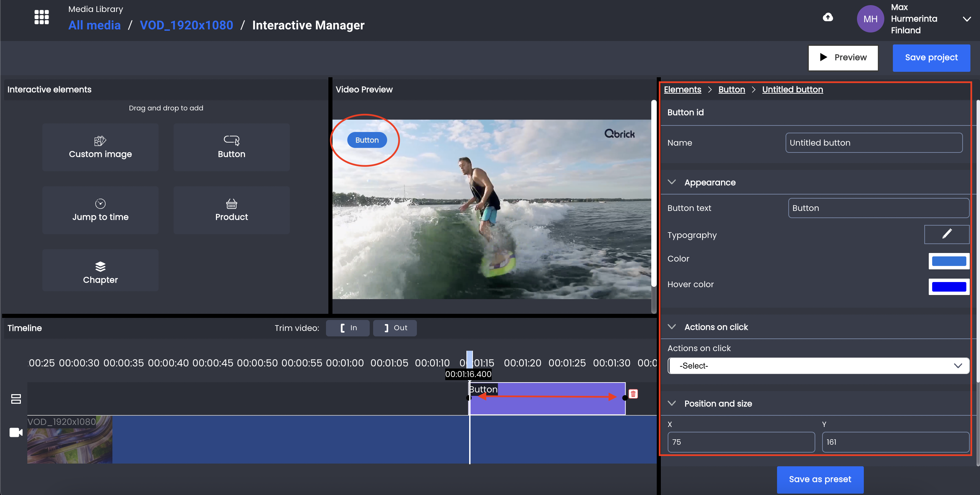
Task: Click the Elements breadcrumb in properties panel
Action: 682,90
